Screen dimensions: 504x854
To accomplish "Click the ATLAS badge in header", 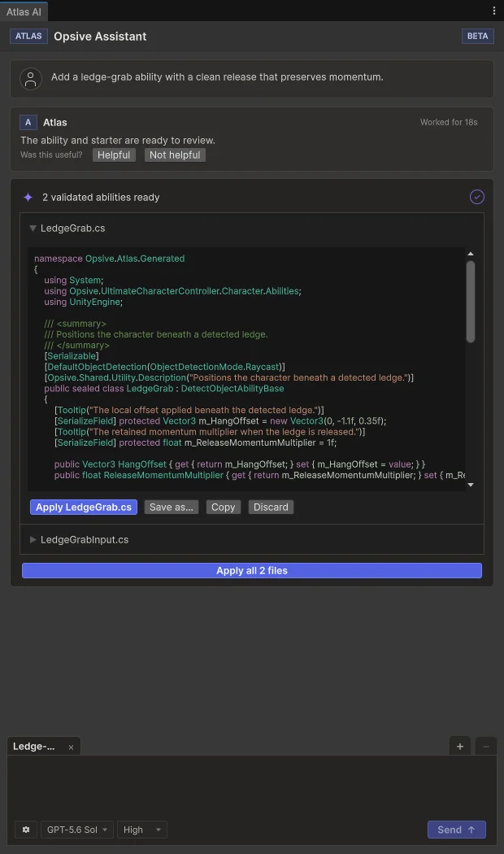I will [x=28, y=36].
